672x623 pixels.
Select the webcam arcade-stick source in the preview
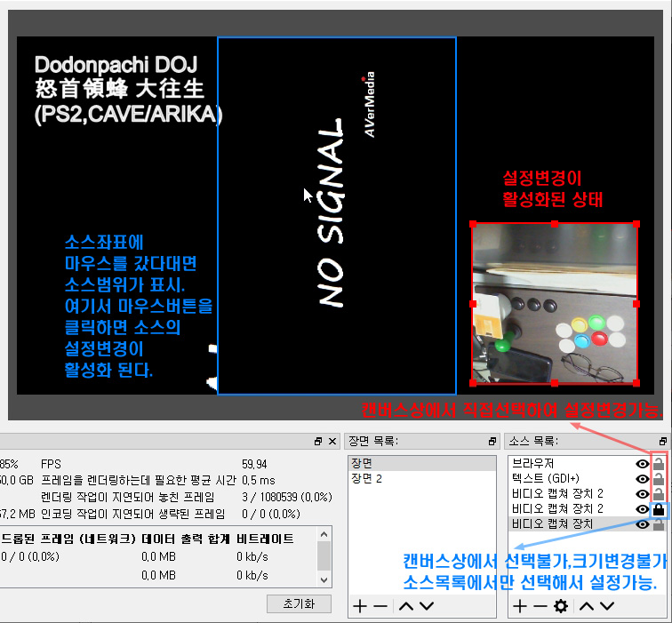(x=555, y=303)
